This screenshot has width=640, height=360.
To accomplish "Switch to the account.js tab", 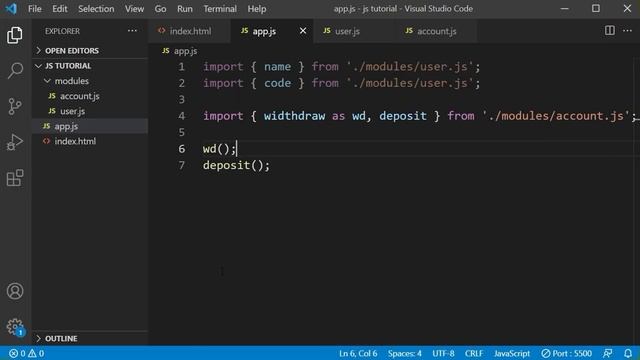I will 436,31.
